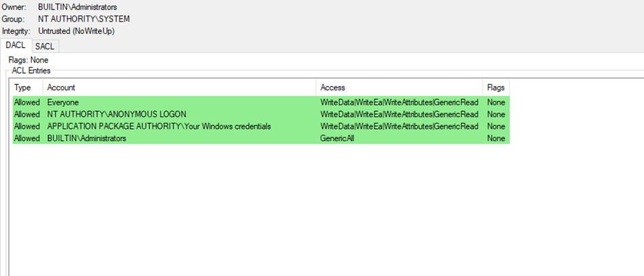Sort entries by Type column header
Image resolution: width=644 pixels, height=276 pixels.
[x=23, y=87]
